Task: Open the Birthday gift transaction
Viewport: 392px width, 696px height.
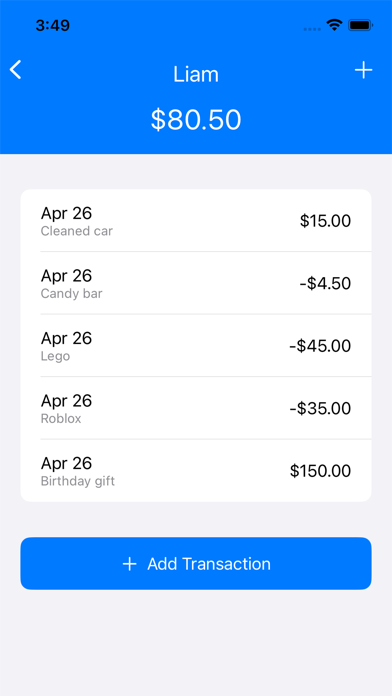Action: tap(196, 471)
